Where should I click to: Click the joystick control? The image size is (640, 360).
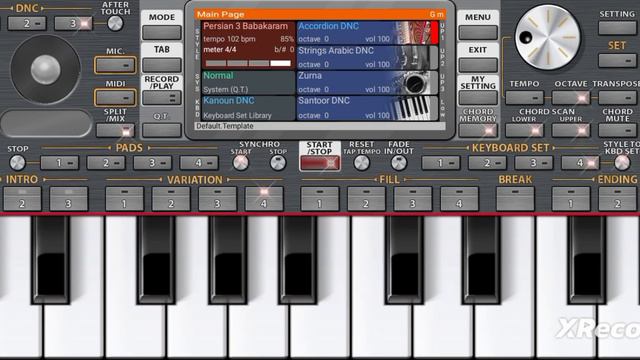tap(45, 69)
